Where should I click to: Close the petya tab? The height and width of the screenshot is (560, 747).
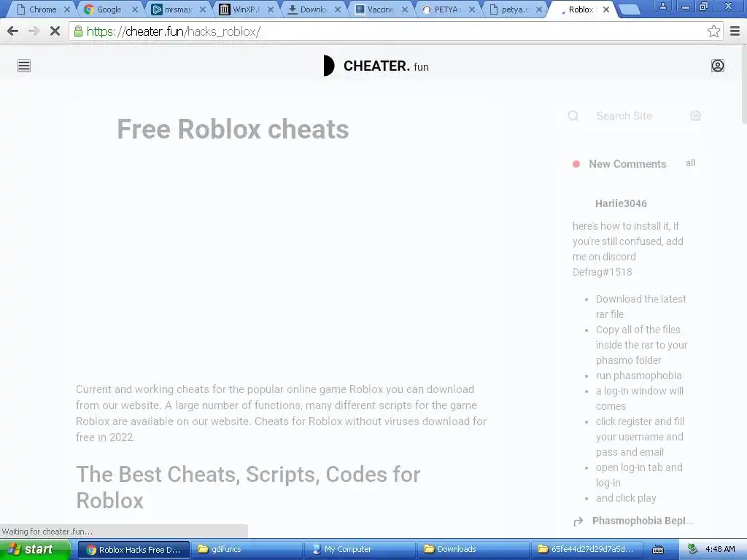[x=539, y=9]
